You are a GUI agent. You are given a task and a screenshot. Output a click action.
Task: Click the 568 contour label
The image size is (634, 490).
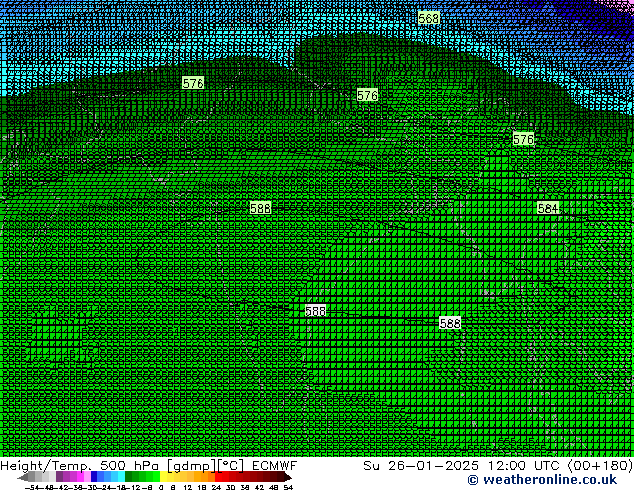click(x=429, y=18)
